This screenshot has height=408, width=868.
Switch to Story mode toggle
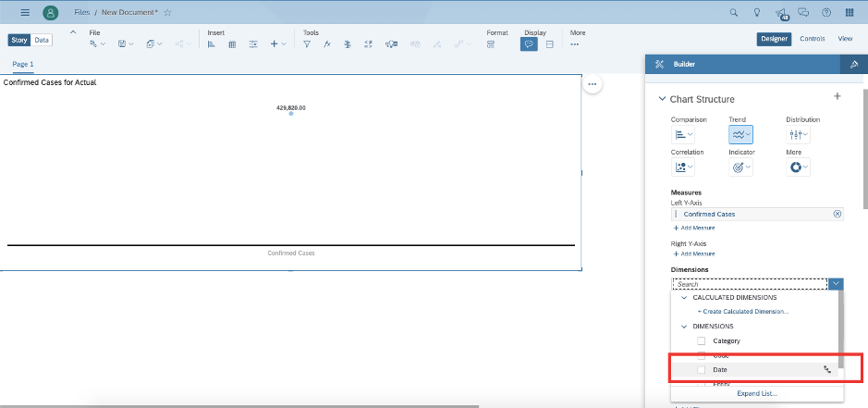[18, 40]
